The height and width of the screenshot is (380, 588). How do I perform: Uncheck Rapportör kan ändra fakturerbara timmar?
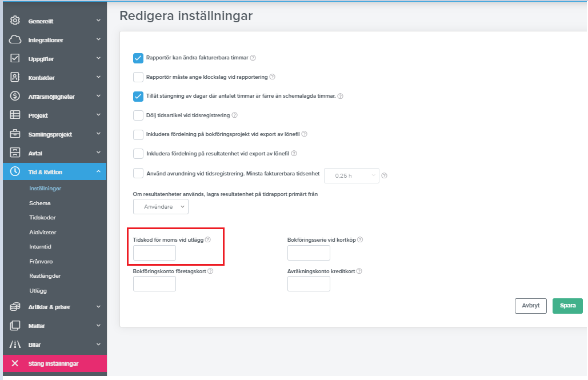138,58
